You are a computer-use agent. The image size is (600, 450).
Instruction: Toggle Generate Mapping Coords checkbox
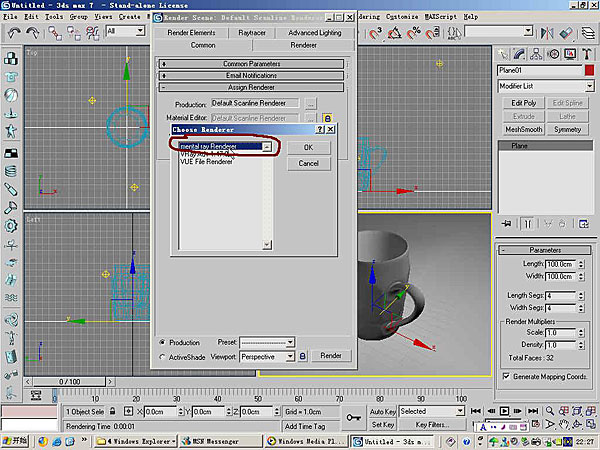[x=506, y=376]
